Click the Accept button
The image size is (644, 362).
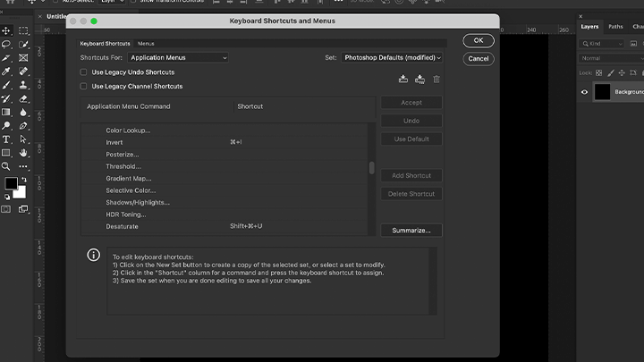coord(411,103)
